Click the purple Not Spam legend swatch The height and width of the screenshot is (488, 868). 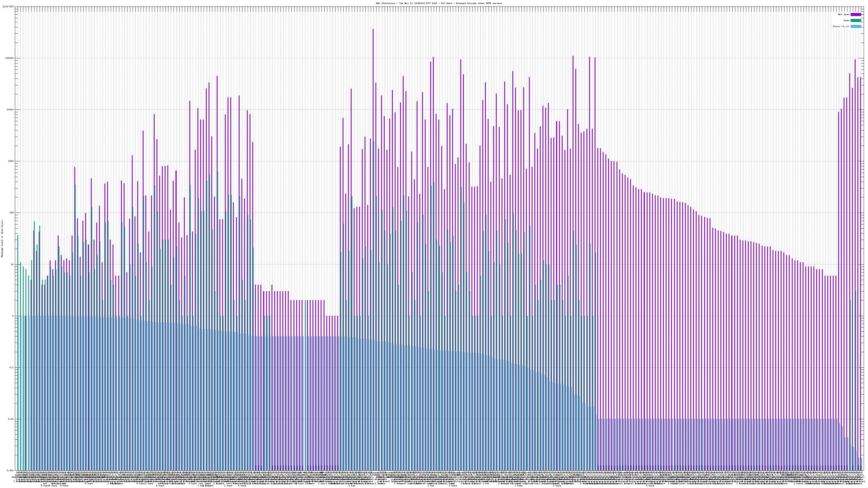[856, 14]
